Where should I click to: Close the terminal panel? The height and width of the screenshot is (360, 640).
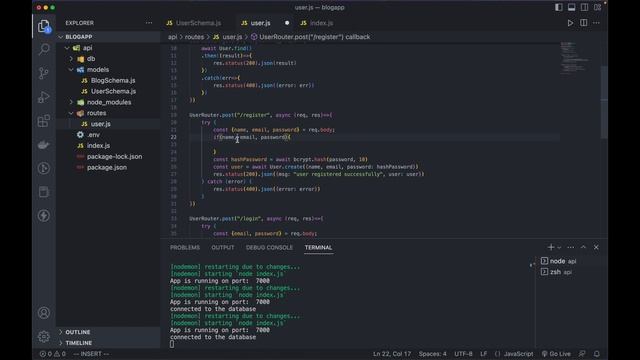pos(596,247)
